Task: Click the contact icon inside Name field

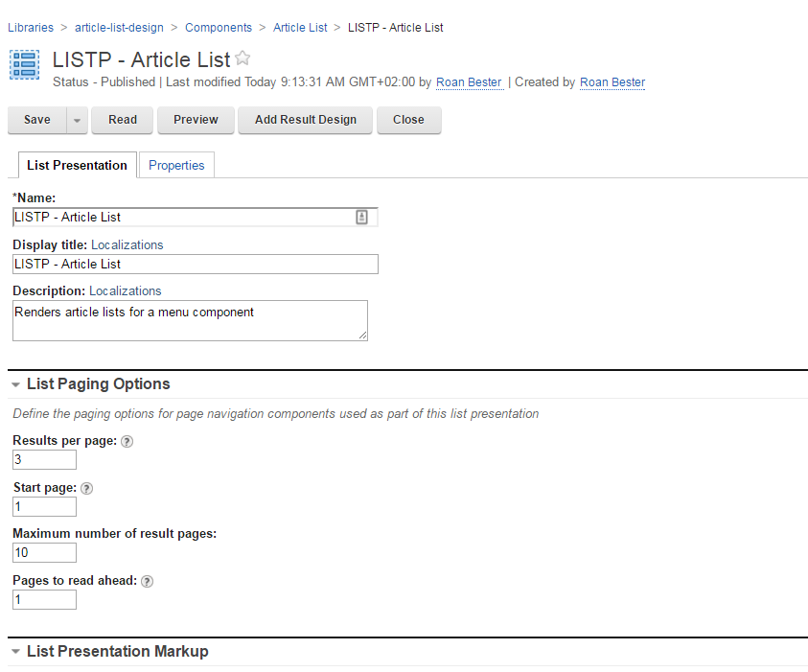Action: tap(361, 218)
